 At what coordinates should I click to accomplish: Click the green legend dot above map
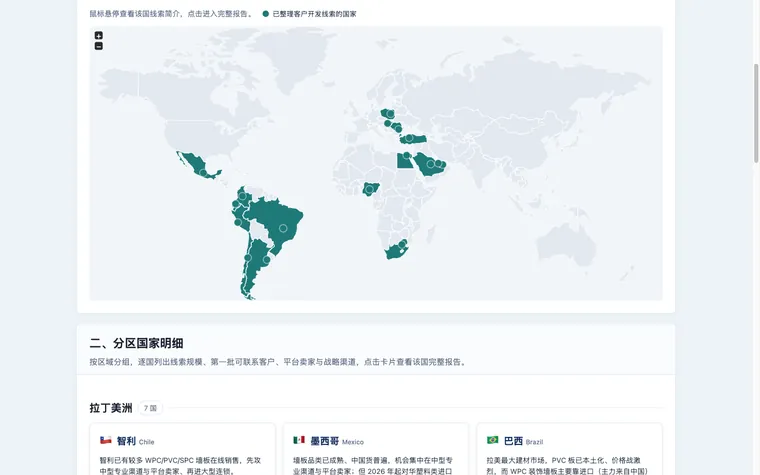click(x=266, y=14)
